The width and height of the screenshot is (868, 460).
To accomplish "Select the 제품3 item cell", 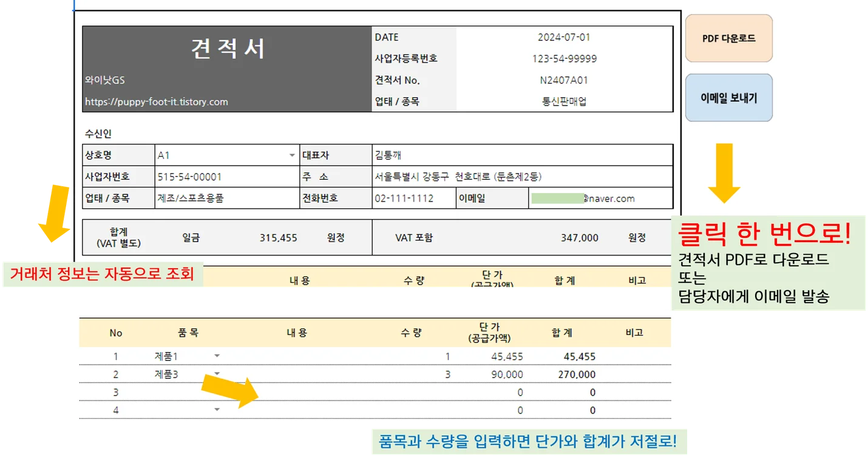I will pyautogui.click(x=166, y=374).
